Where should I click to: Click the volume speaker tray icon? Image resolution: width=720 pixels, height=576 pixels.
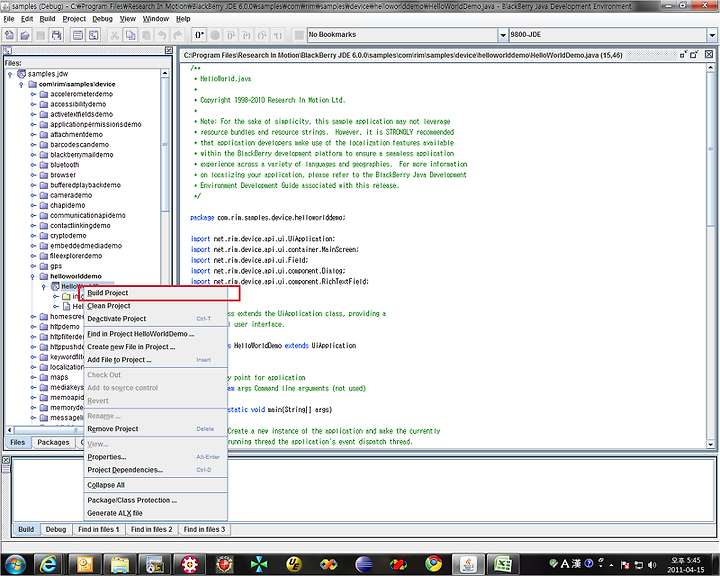(652, 565)
